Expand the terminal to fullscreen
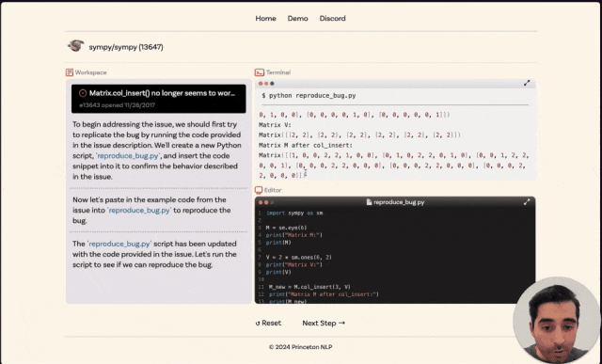Viewport: 602px width, 364px height. pyautogui.click(x=527, y=83)
